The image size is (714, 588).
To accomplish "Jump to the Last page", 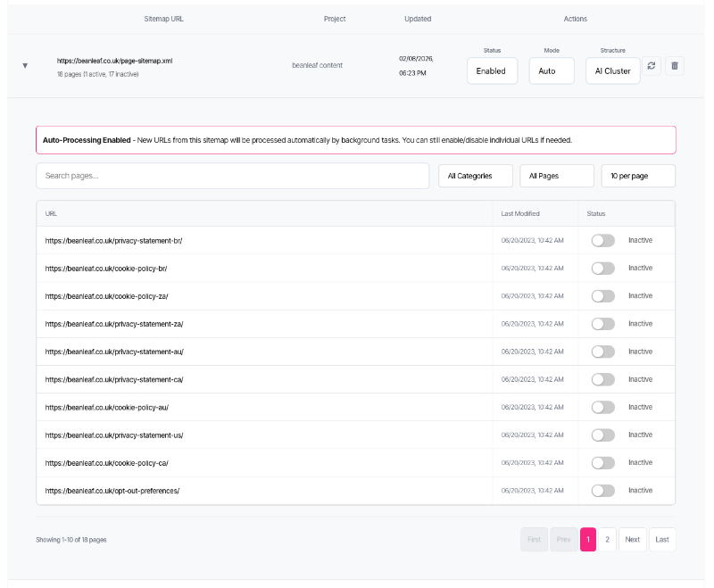I will [x=662, y=539].
